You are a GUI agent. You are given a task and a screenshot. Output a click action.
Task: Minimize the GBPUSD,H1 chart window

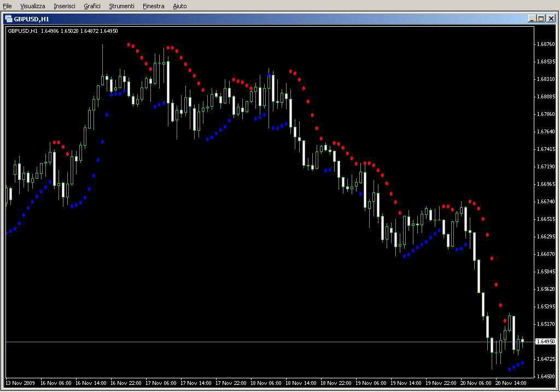click(532, 19)
